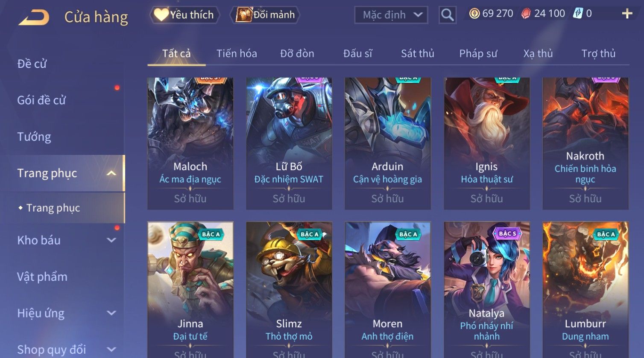Expand the Hiệu ứng sidebar section

pos(111,313)
